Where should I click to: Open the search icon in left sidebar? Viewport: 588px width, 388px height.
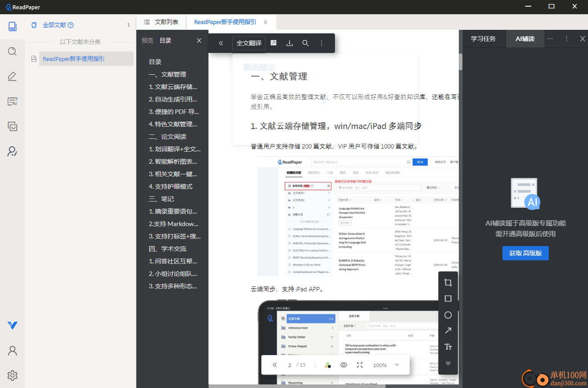[x=12, y=52]
